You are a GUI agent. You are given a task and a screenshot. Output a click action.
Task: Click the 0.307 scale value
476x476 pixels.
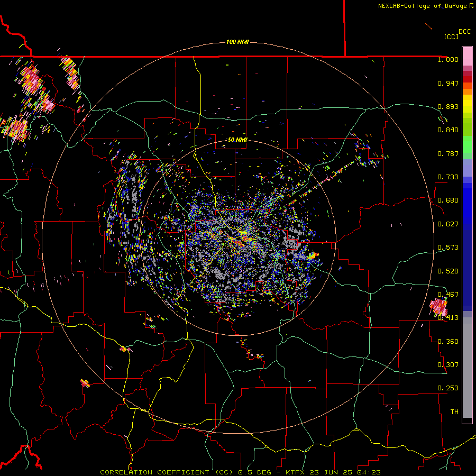click(x=448, y=365)
